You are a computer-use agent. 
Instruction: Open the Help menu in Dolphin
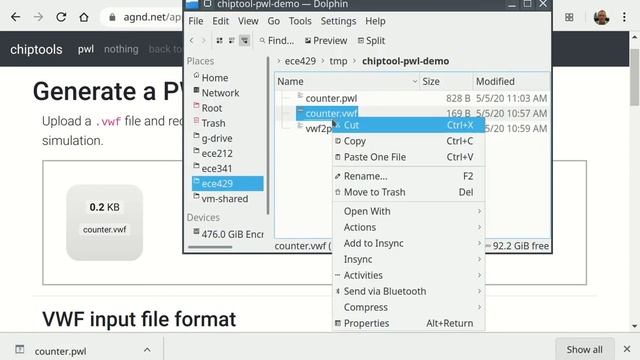(375, 21)
